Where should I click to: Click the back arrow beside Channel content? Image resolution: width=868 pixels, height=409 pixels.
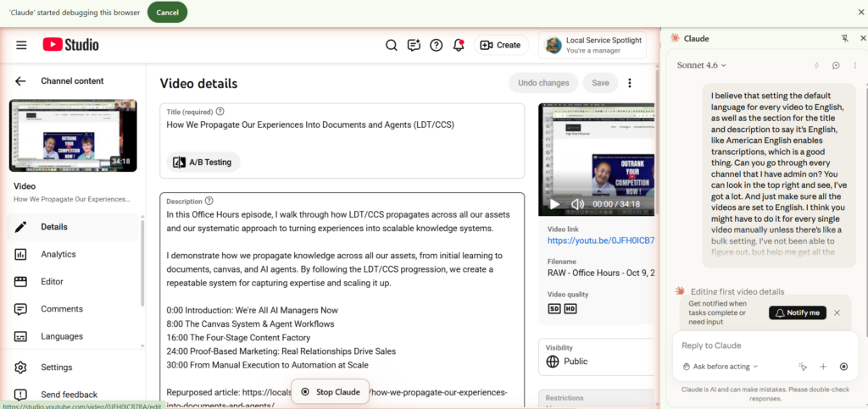[x=20, y=81]
